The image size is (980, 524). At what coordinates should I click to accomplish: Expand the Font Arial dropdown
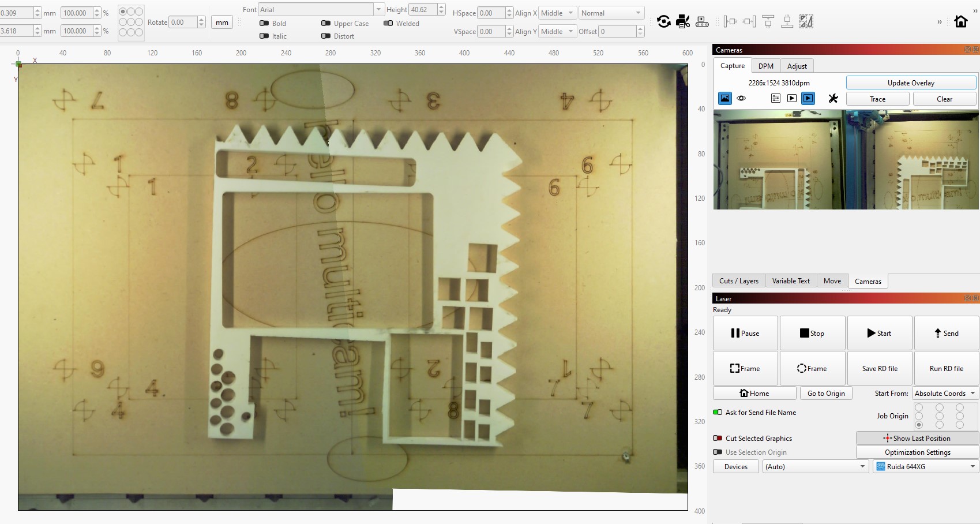tap(379, 10)
